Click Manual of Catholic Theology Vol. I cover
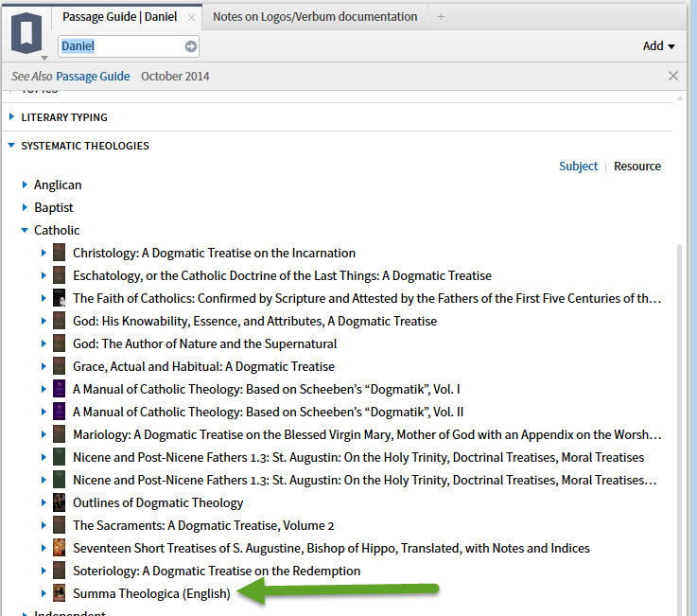The width and height of the screenshot is (697, 616). pos(60,389)
